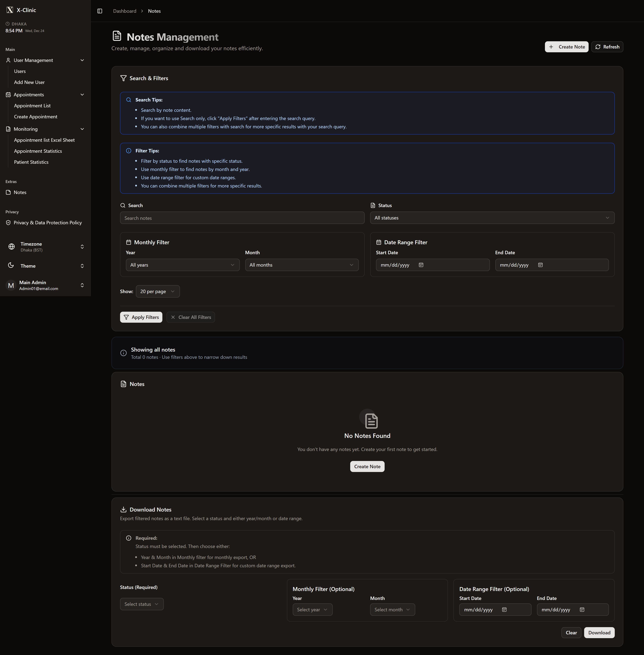This screenshot has width=644, height=655.
Task: Open Appointment Statistics in sidebar
Action: click(38, 151)
